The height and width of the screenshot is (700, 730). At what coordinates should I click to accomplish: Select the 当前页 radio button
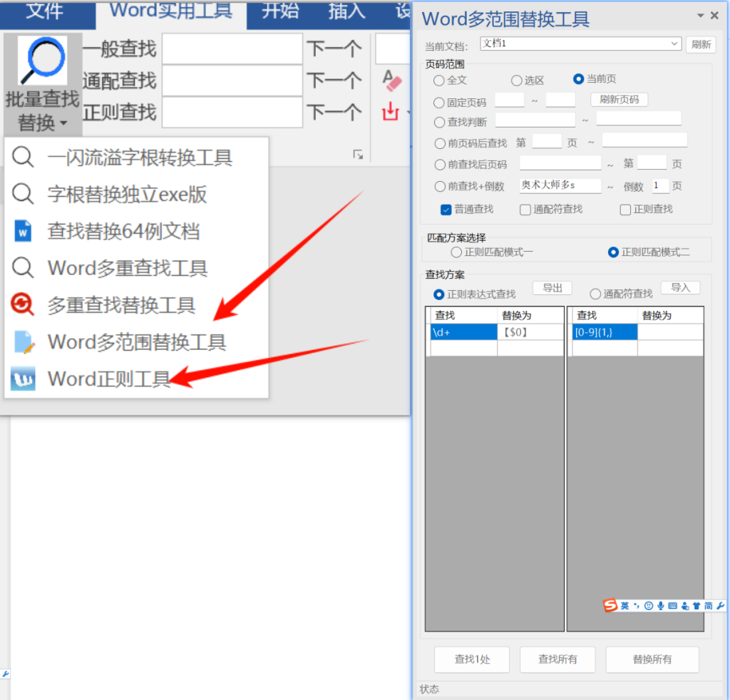[x=578, y=79]
